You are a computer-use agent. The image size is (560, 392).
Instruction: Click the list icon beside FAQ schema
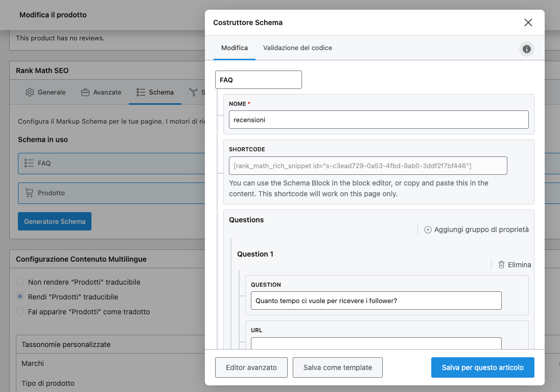(29, 164)
